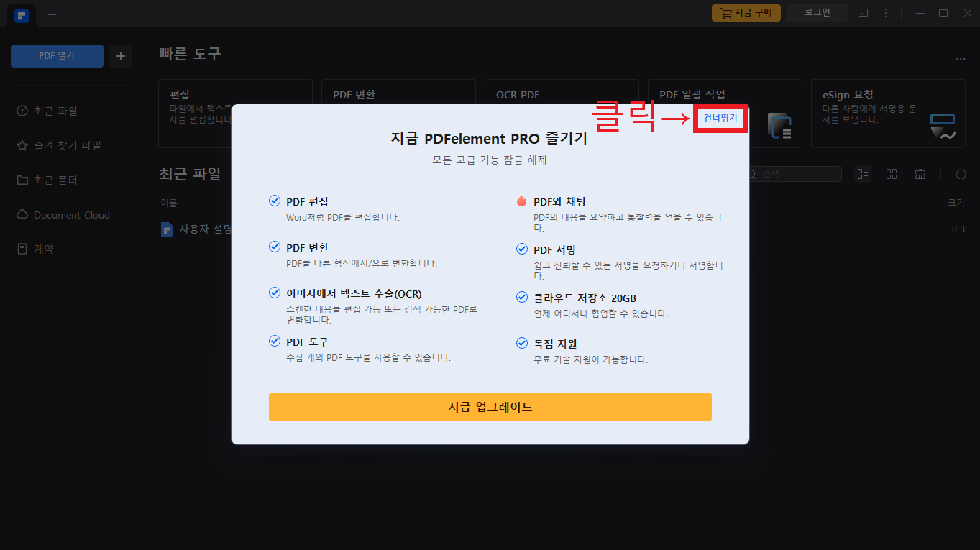The height and width of the screenshot is (550, 980).
Task: Click the 지금 구매 buy button
Action: (746, 13)
